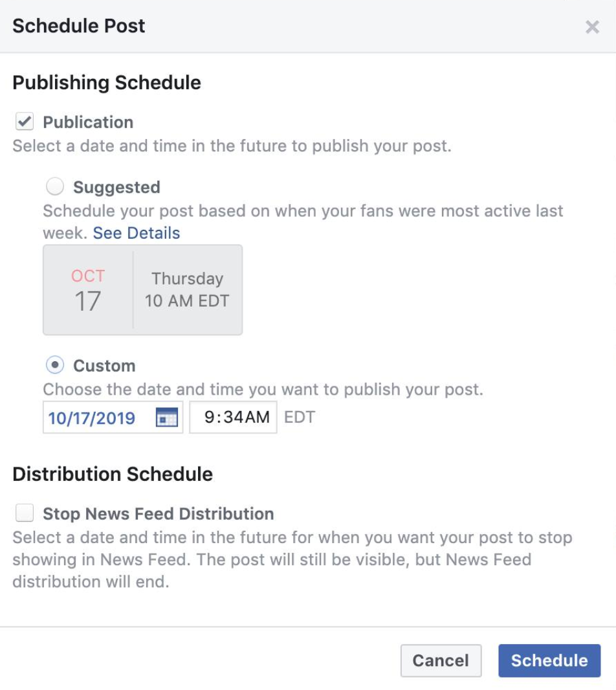Click the 10/17/2019 date field
This screenshot has height=690, width=616.
tap(113, 417)
